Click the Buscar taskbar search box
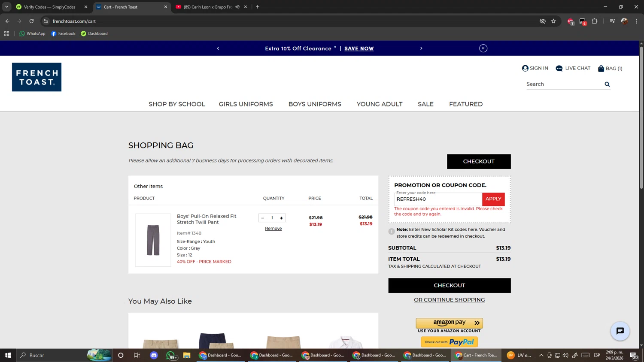 (64, 355)
